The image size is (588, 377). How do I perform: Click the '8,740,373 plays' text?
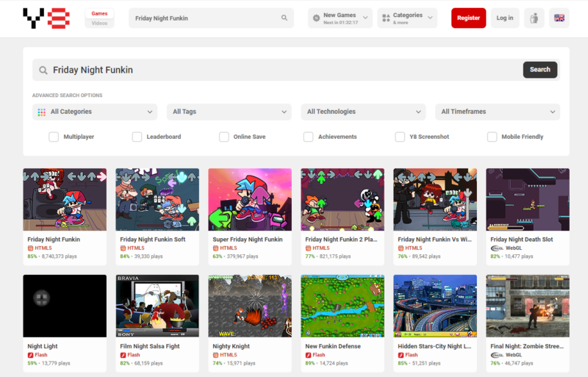click(60, 256)
